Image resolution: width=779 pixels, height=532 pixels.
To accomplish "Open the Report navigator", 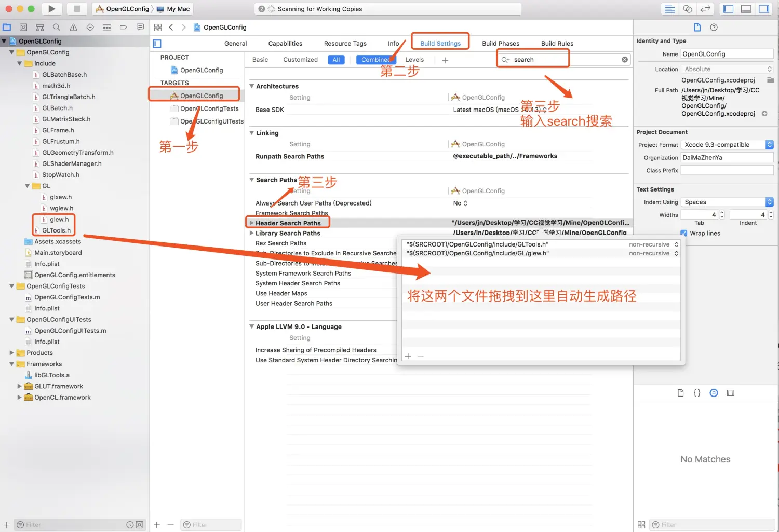I will [x=140, y=28].
